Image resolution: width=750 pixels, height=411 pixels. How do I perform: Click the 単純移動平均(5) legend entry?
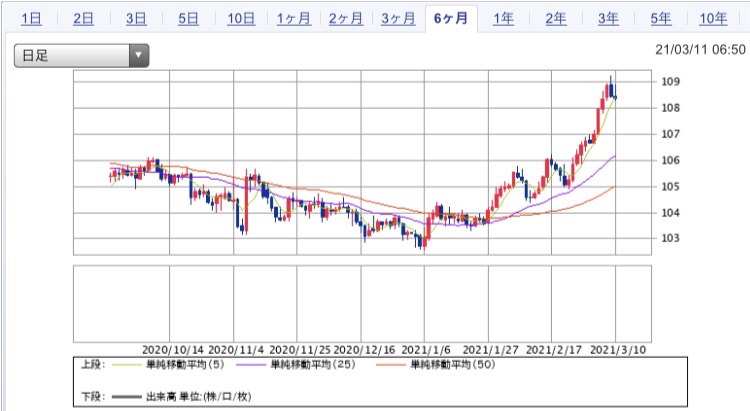185,365
